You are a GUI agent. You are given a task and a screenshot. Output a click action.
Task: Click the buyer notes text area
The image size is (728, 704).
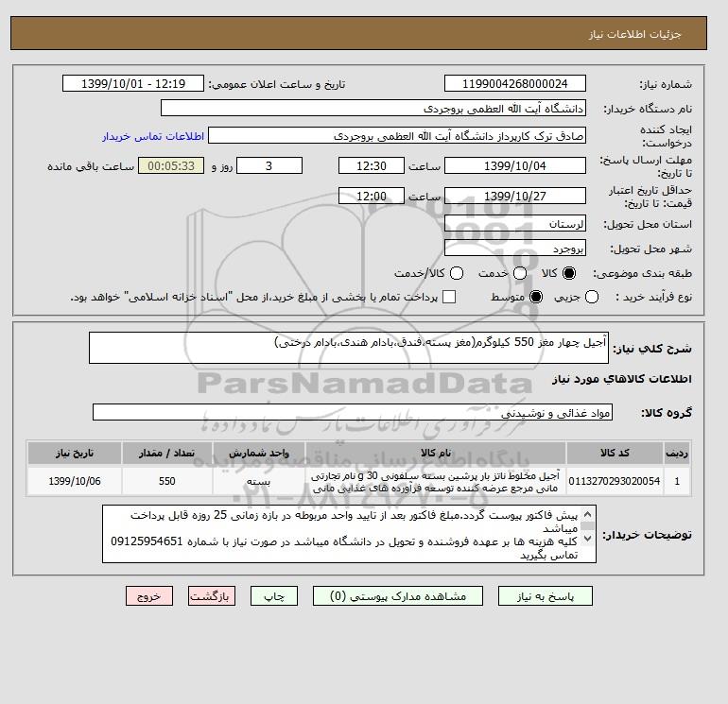(349, 534)
